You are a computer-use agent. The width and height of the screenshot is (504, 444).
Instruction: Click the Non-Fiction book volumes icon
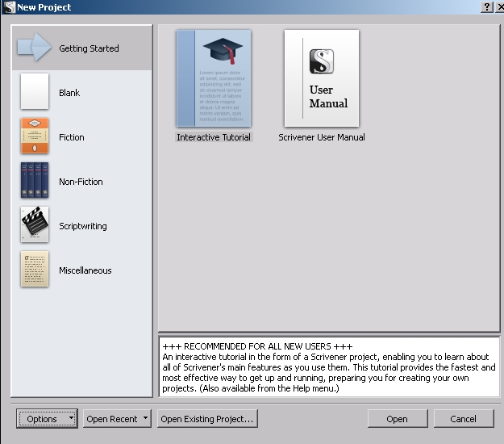(35, 180)
